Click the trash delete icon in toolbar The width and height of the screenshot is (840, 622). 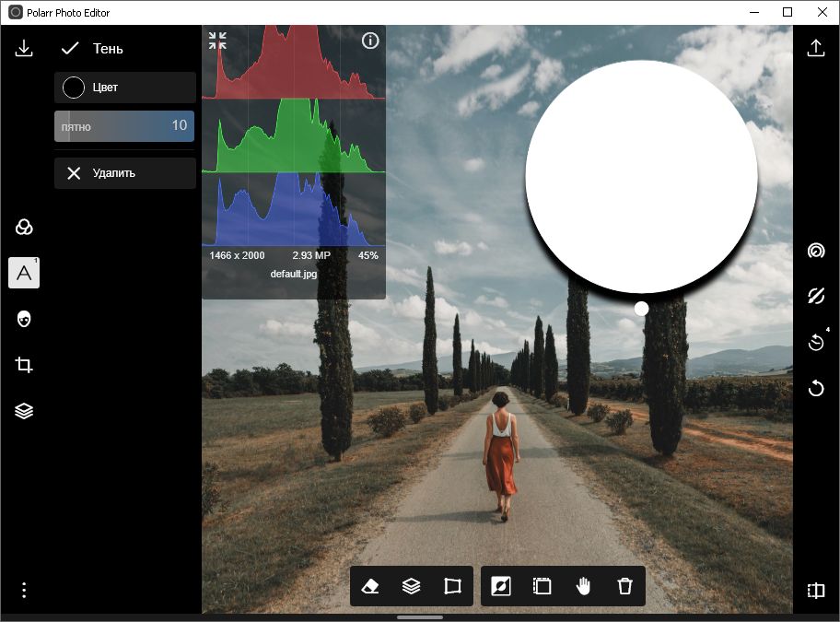(x=624, y=586)
